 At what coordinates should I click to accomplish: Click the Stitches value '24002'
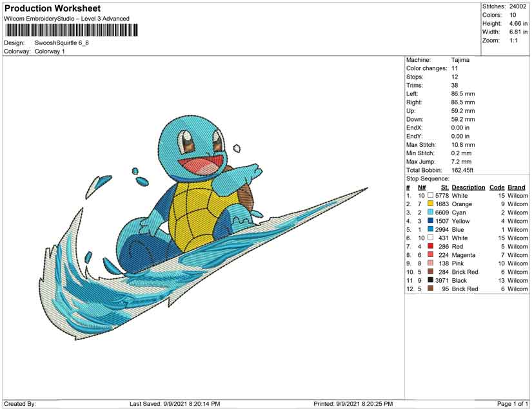tap(518, 6)
